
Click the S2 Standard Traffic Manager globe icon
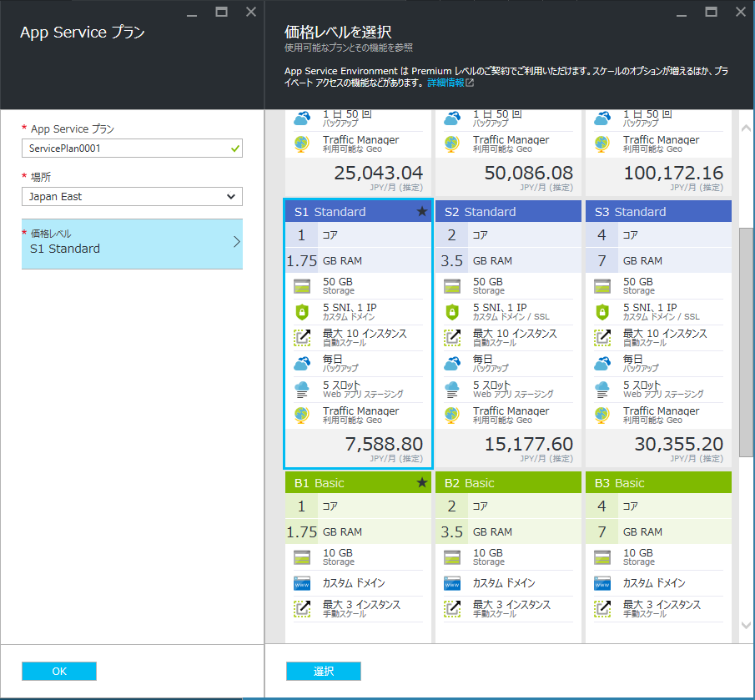452,415
